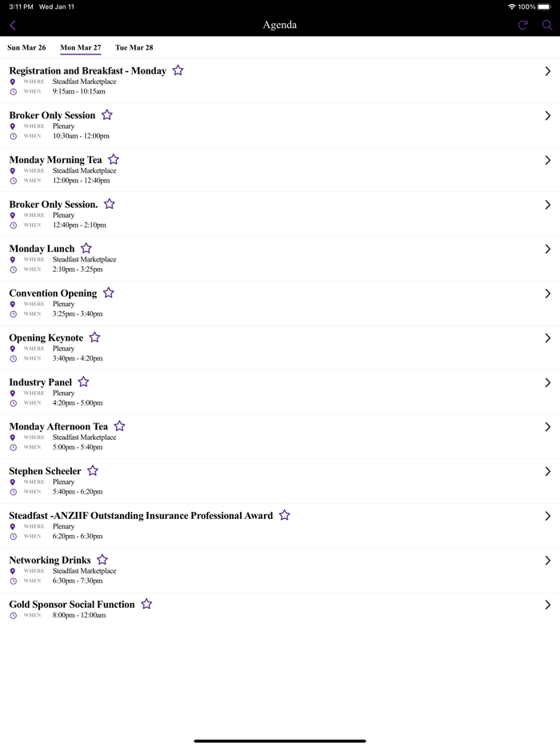
Task: Tap location pin for Monday Lunch
Action: pyautogui.click(x=13, y=260)
